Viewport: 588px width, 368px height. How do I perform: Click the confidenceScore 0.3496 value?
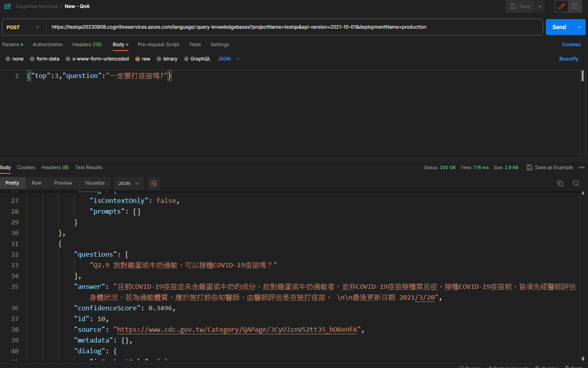[160, 308]
